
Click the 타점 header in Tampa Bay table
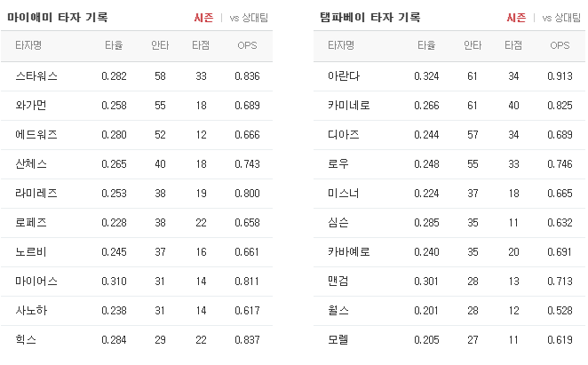[x=513, y=45]
